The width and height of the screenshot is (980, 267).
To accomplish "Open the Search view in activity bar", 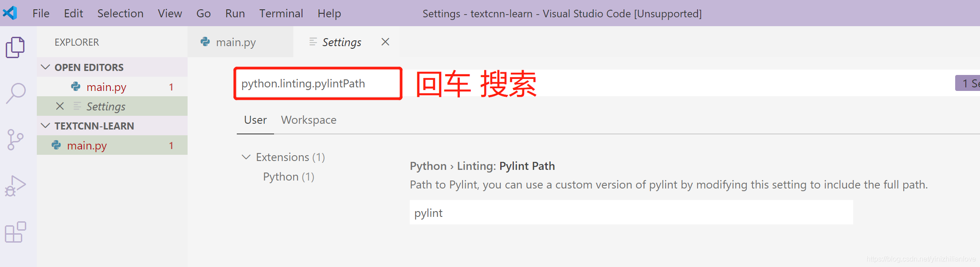I will 16,93.
